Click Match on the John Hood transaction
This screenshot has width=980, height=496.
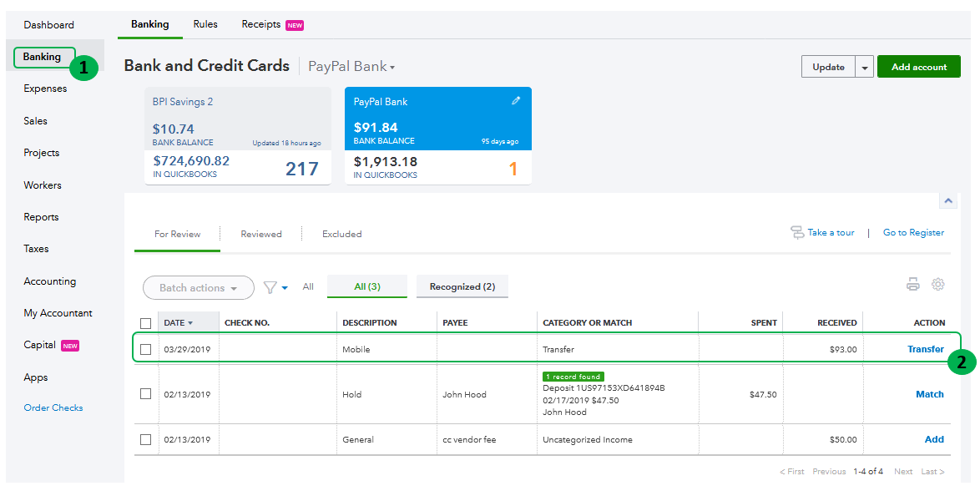tap(929, 393)
